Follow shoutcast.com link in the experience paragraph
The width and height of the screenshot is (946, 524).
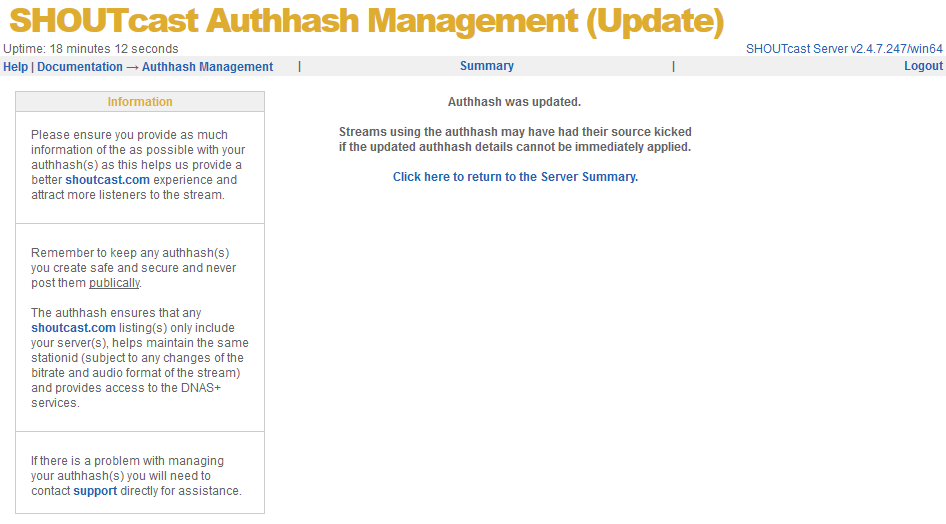pos(107,180)
